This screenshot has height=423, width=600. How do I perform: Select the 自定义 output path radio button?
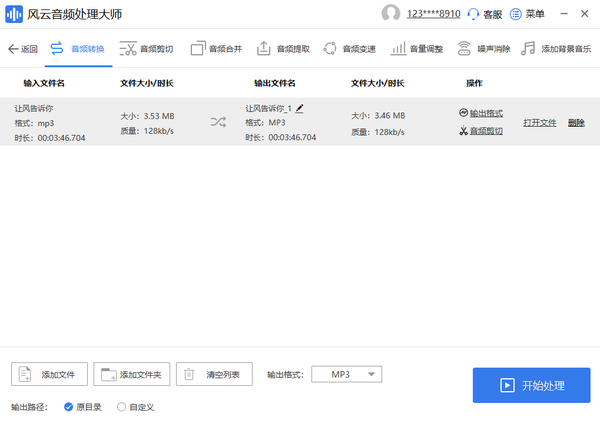pos(121,407)
